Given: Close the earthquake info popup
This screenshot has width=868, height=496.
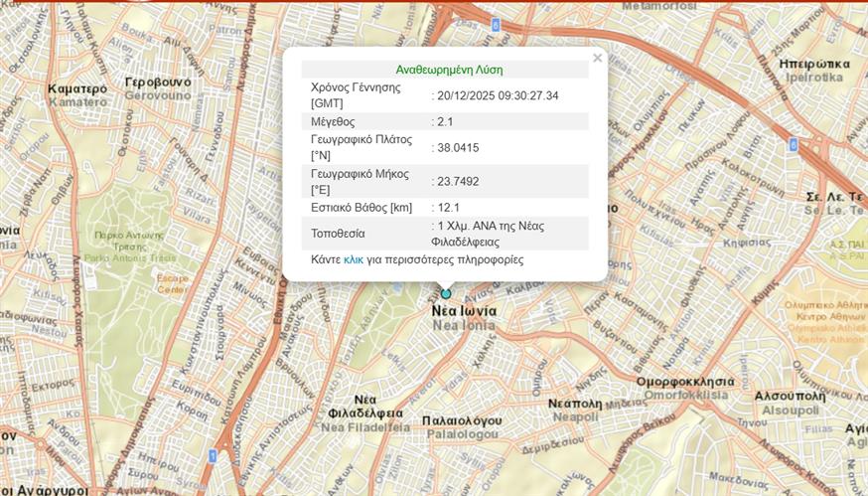Looking at the screenshot, I should tap(597, 59).
